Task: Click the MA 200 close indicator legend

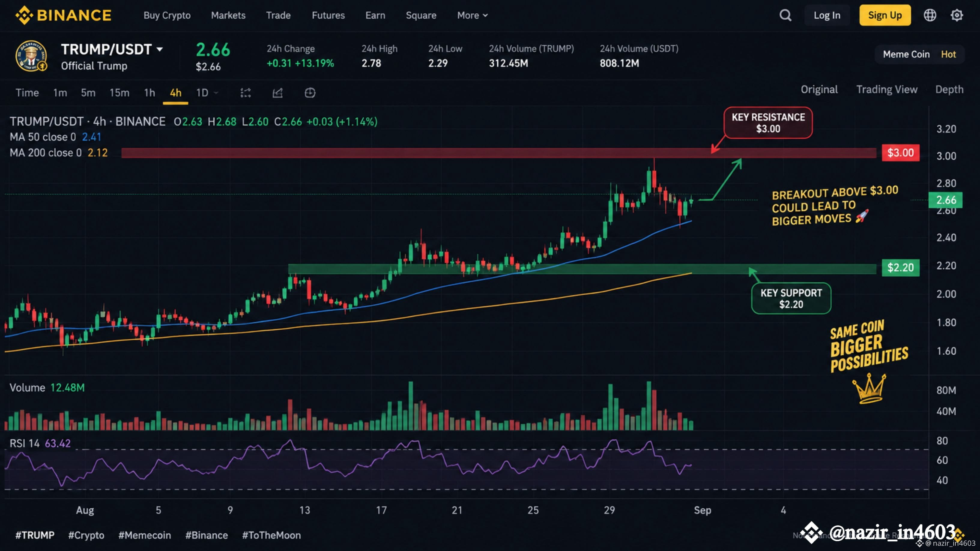Action: click(59, 152)
